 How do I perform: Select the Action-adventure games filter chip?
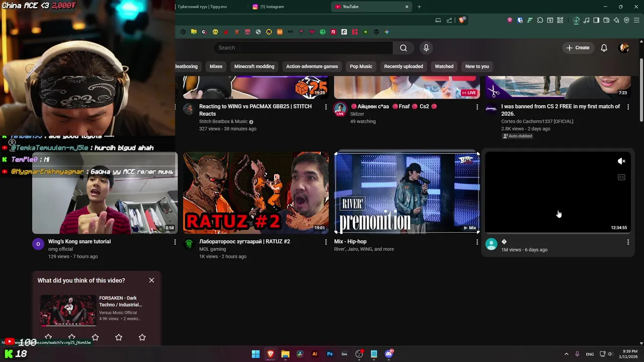tap(312, 66)
